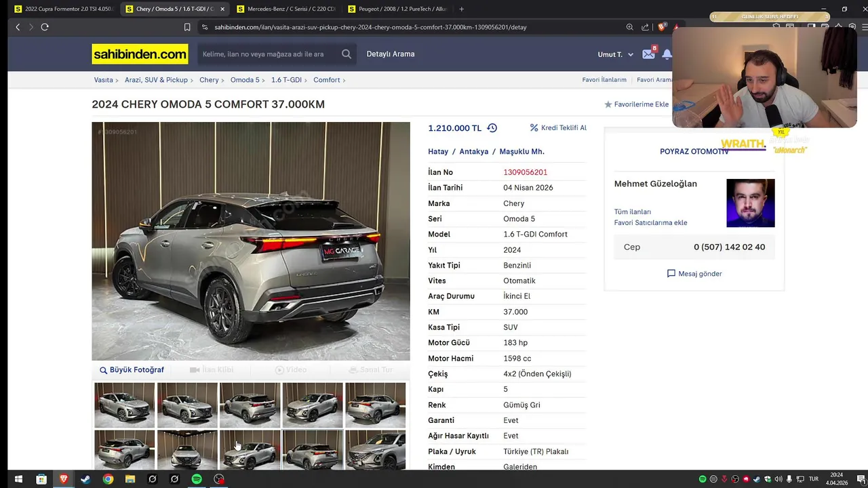Click the browser back arrow
The image size is (868, 488).
[x=18, y=27]
